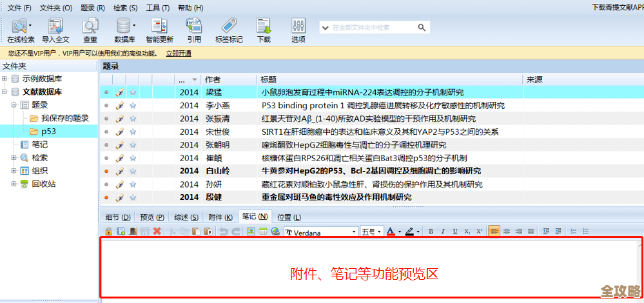Click the undo arrow icon
Viewport: 644px width, 303px height.
pos(224,231)
